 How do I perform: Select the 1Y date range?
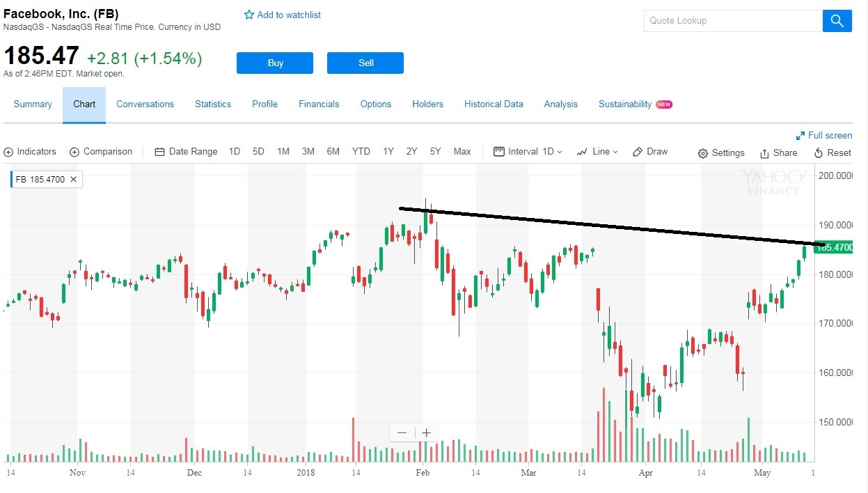pyautogui.click(x=388, y=151)
